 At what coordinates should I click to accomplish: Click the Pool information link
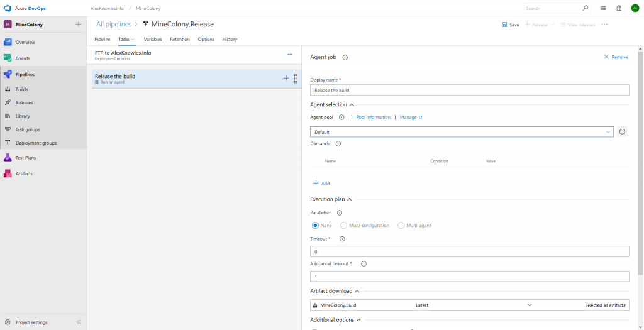click(x=373, y=117)
